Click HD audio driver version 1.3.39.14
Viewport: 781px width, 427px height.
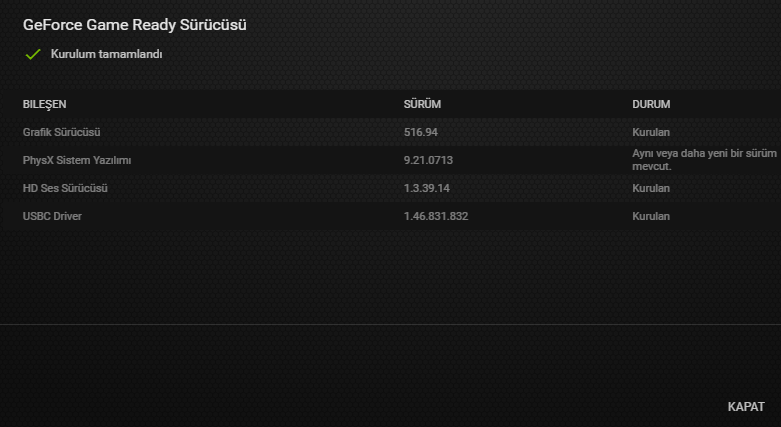(427, 188)
